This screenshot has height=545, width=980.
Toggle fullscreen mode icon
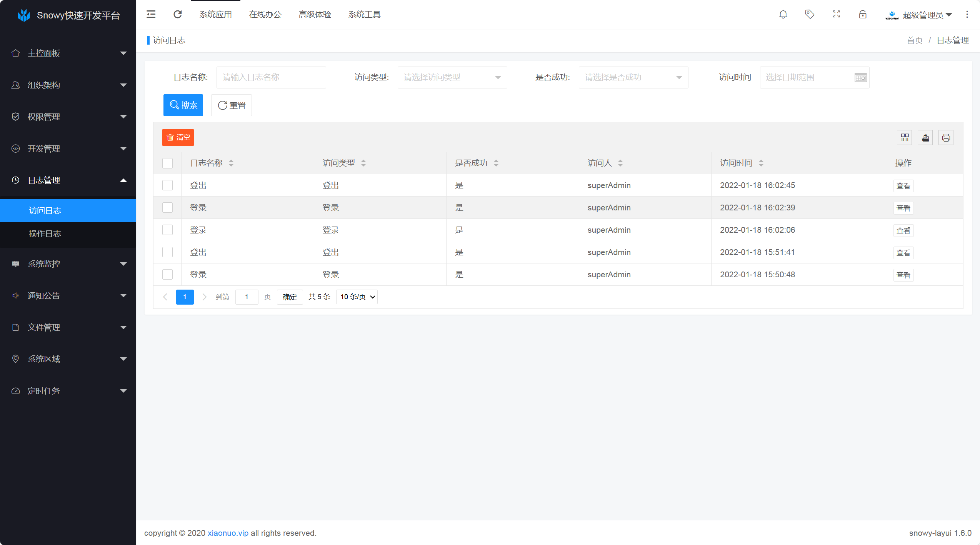click(x=836, y=15)
